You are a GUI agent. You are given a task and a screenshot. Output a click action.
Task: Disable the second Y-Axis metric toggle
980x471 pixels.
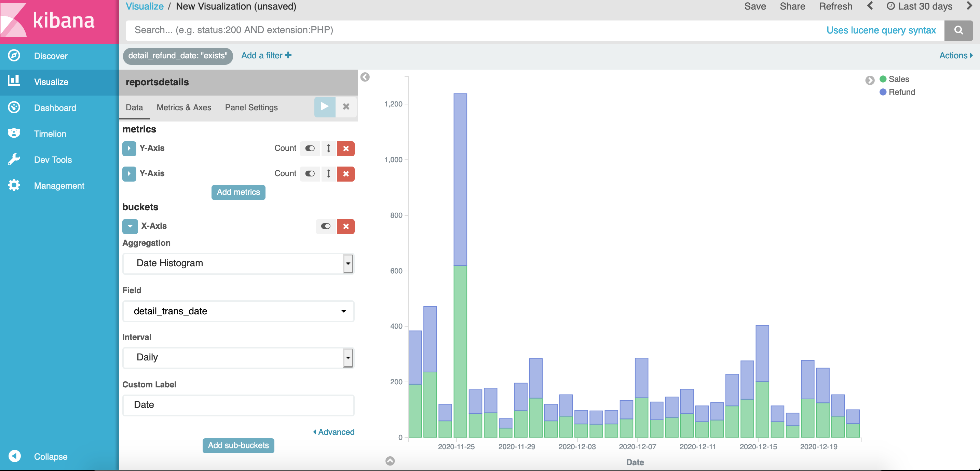coord(310,174)
